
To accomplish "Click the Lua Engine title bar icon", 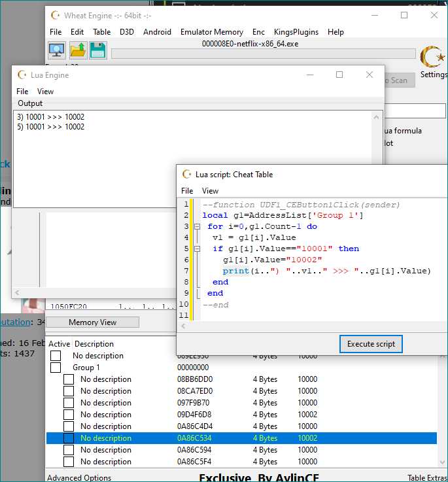I will coord(22,75).
